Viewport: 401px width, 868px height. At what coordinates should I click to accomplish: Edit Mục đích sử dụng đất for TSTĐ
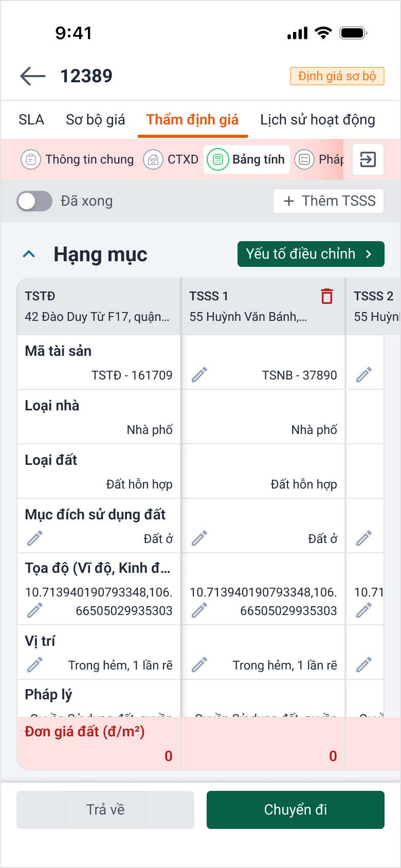[x=35, y=538]
